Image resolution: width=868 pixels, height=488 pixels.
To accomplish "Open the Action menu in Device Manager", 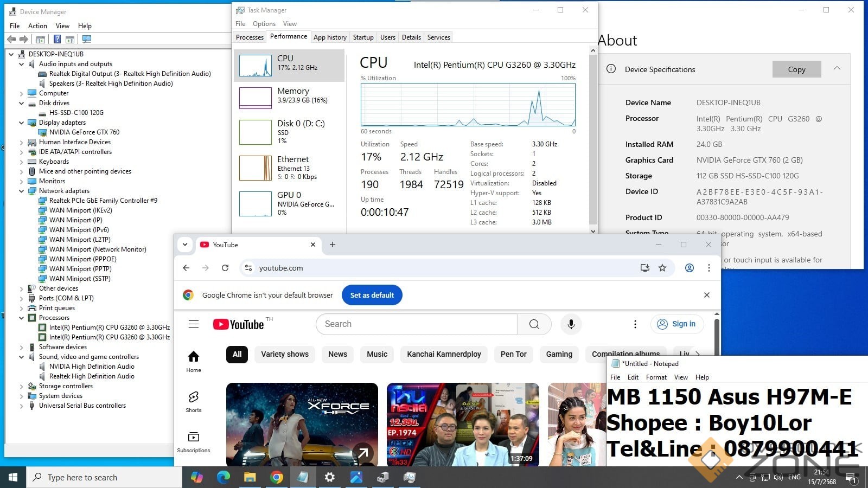I will click(x=37, y=26).
